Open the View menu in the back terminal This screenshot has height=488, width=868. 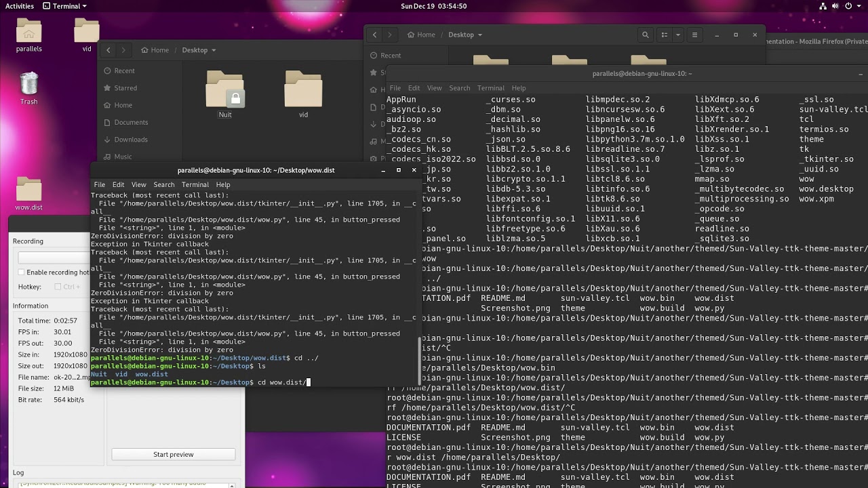(x=434, y=88)
